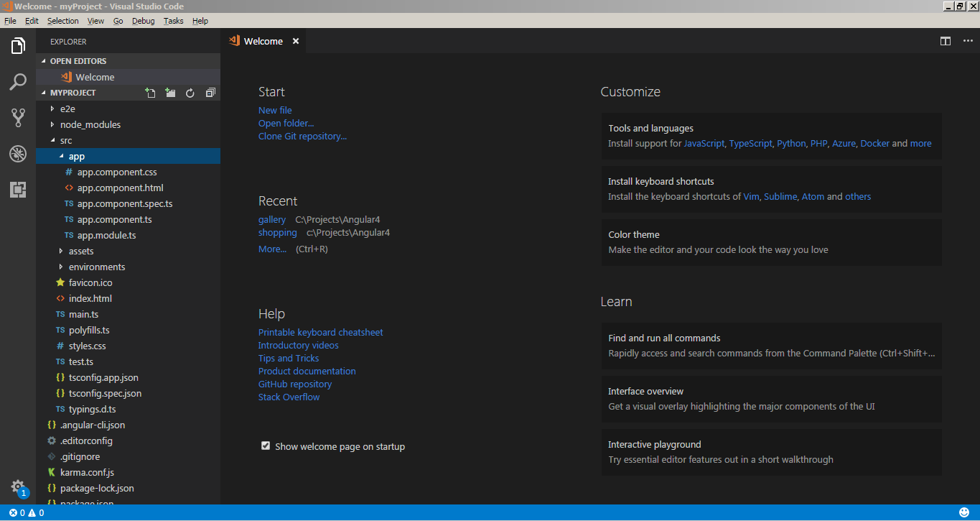Screen dimensions: 980x521
Task: Open the Tasks menu
Action: coord(174,21)
